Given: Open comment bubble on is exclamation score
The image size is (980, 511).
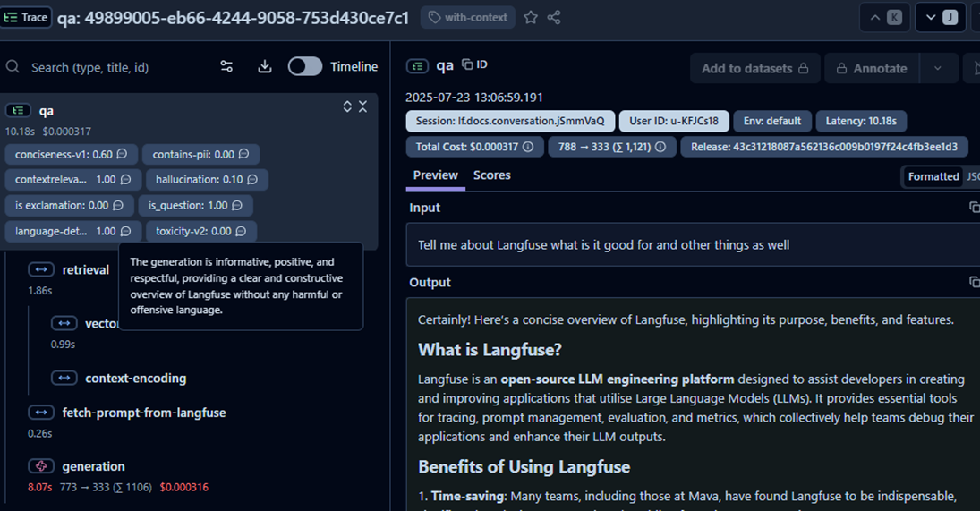Looking at the screenshot, I should click(x=118, y=205).
